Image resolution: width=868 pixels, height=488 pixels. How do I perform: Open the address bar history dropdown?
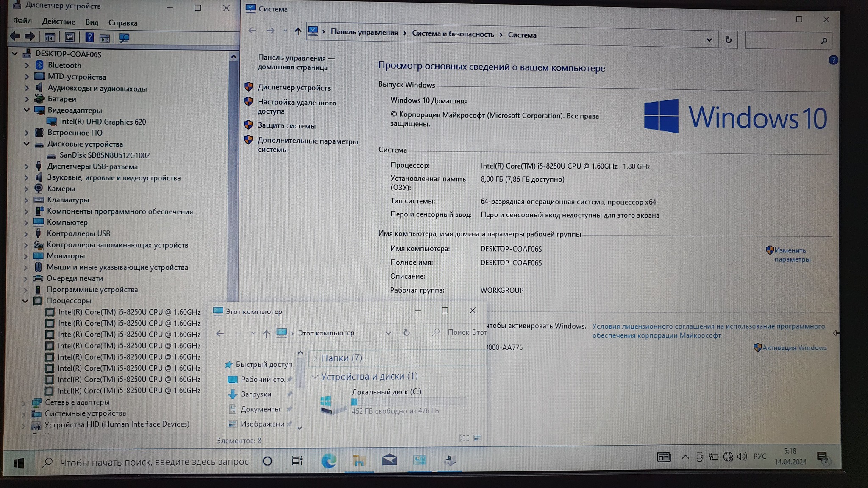(709, 40)
